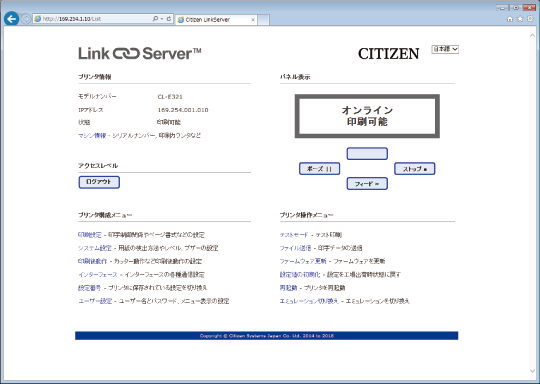The image size is (540, 384).
Task: Click the マシン情報 link
Action: (92, 136)
